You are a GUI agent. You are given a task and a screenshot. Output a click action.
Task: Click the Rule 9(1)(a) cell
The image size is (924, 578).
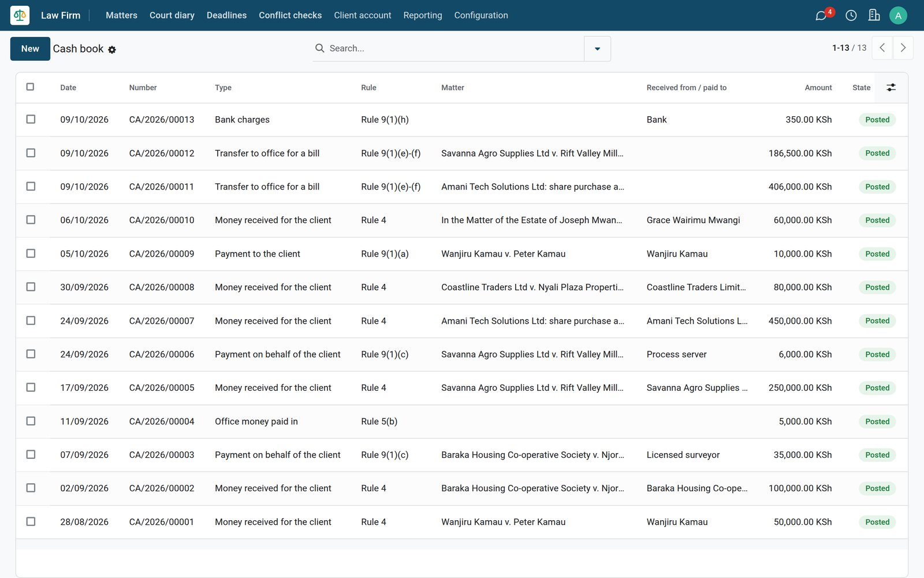(x=385, y=254)
